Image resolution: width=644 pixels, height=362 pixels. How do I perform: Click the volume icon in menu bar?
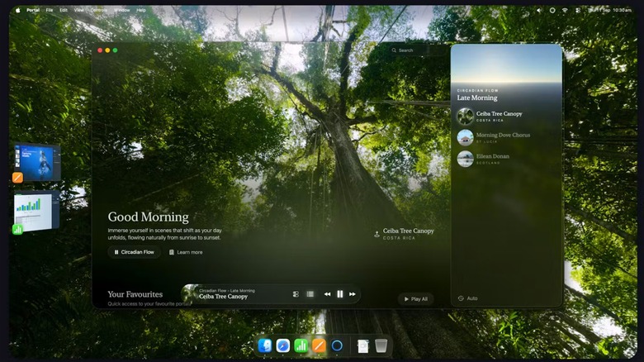539,10
